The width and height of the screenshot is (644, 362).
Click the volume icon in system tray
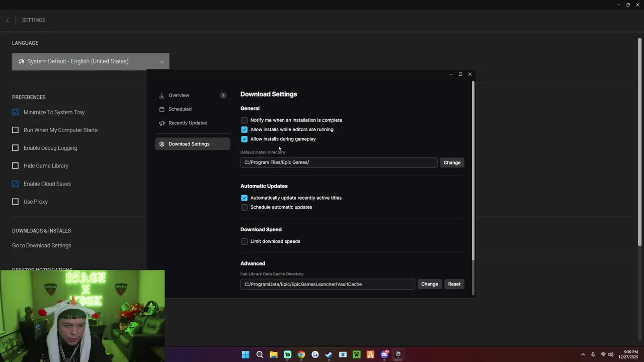[611, 354]
